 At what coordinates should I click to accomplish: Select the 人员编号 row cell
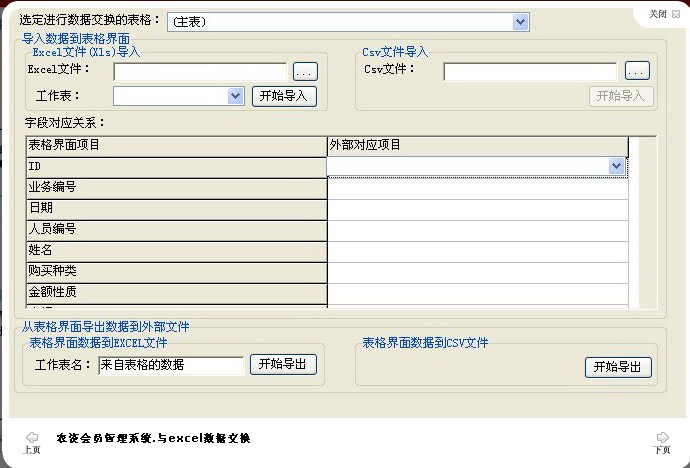176,230
